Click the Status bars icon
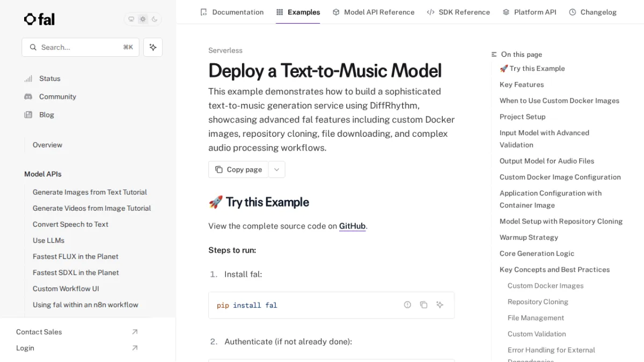This screenshot has height=362, width=644. (x=28, y=78)
